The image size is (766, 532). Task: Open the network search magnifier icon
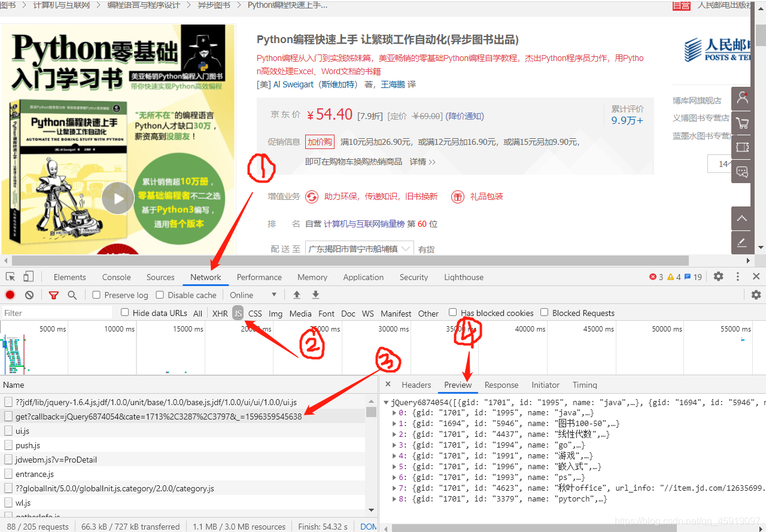click(72, 295)
